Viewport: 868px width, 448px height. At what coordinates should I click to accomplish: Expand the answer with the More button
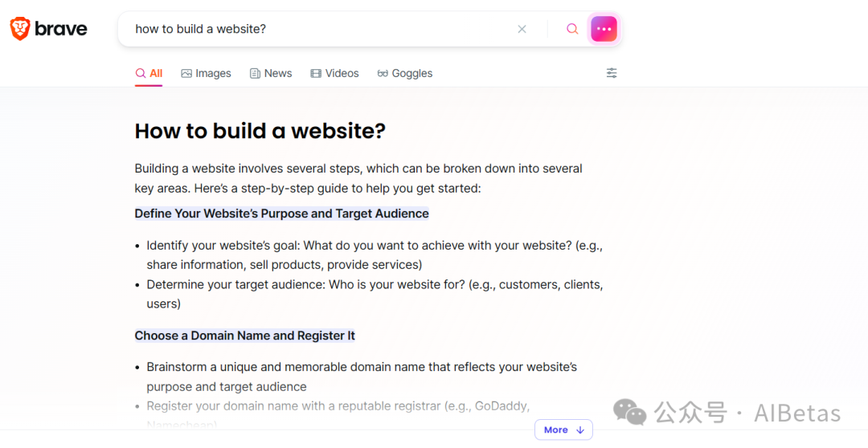563,430
